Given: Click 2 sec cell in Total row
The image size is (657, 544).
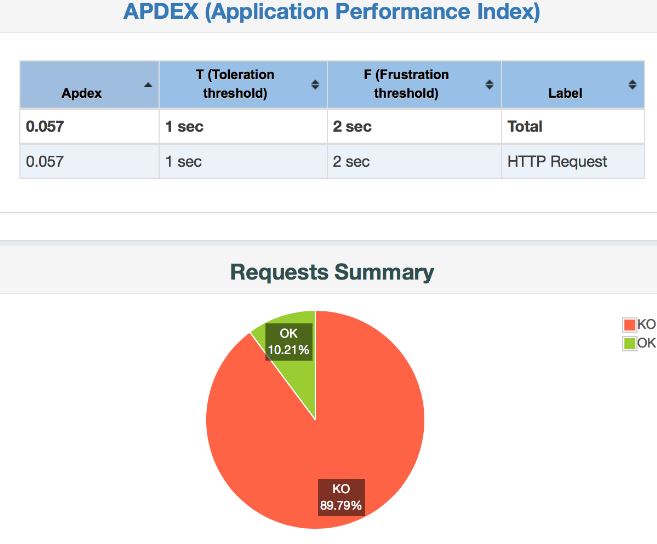Looking at the screenshot, I should coord(414,127).
